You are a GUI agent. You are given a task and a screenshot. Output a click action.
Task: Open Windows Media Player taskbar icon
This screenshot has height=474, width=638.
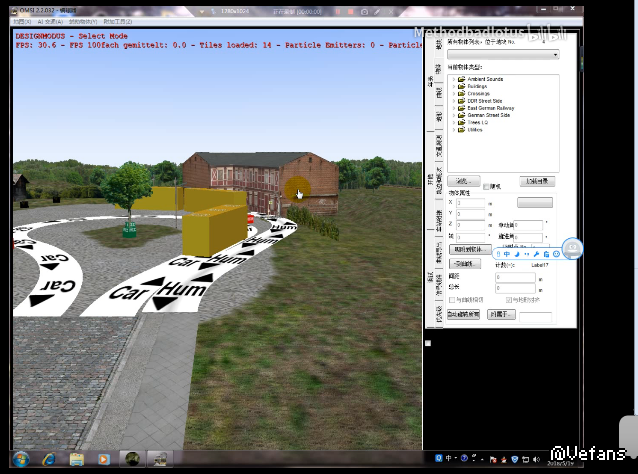[103, 458]
